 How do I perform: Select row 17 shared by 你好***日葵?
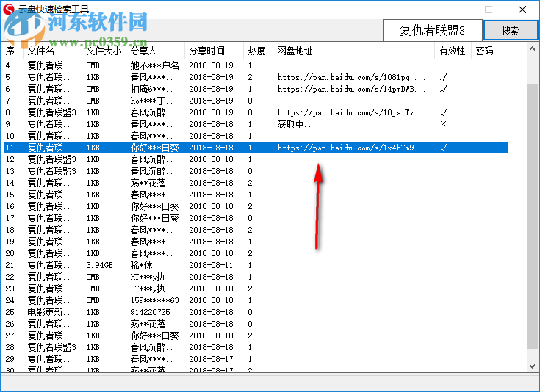click(256, 218)
